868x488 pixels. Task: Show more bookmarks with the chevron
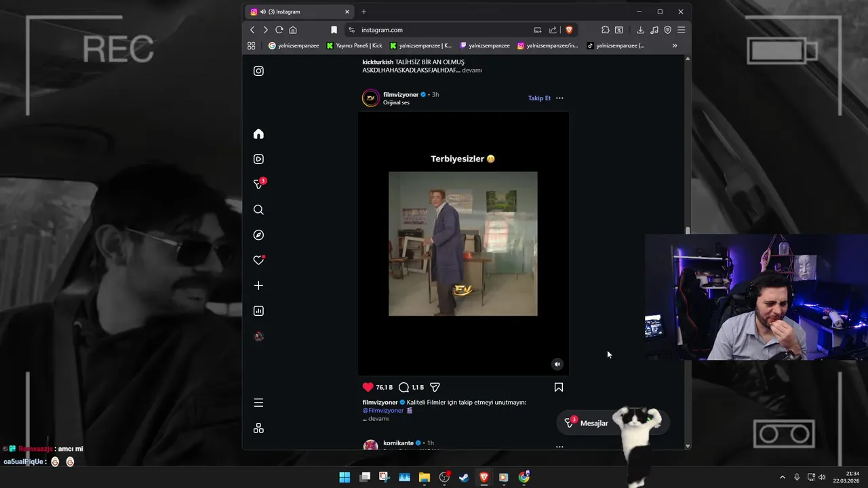[675, 45]
